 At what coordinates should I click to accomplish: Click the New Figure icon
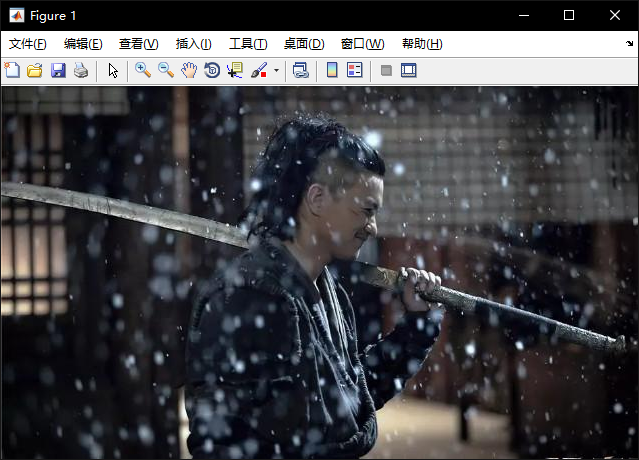pos(12,70)
